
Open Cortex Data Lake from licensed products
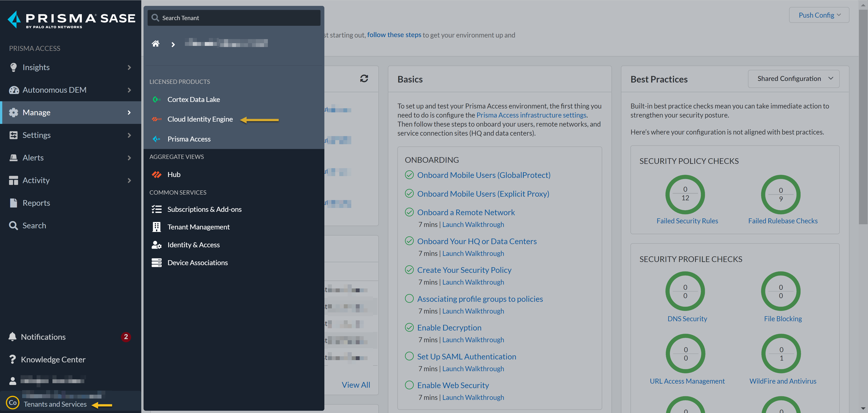coord(194,99)
